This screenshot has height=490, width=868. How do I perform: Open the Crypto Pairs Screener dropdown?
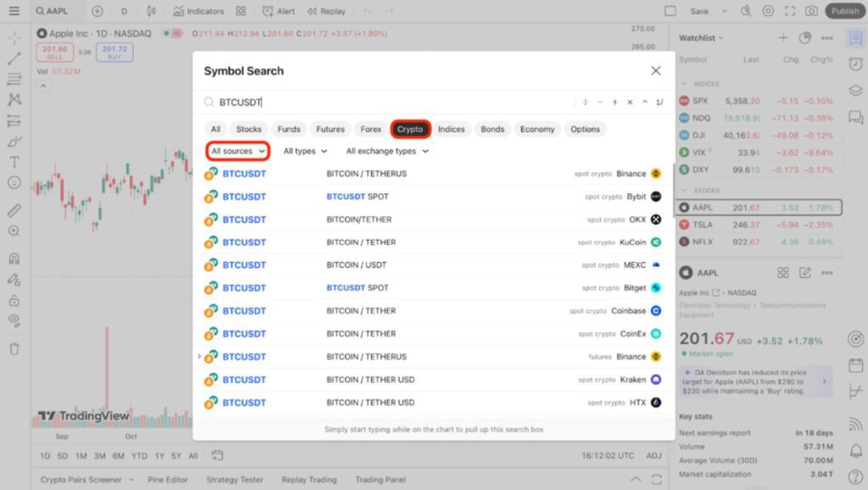point(87,480)
